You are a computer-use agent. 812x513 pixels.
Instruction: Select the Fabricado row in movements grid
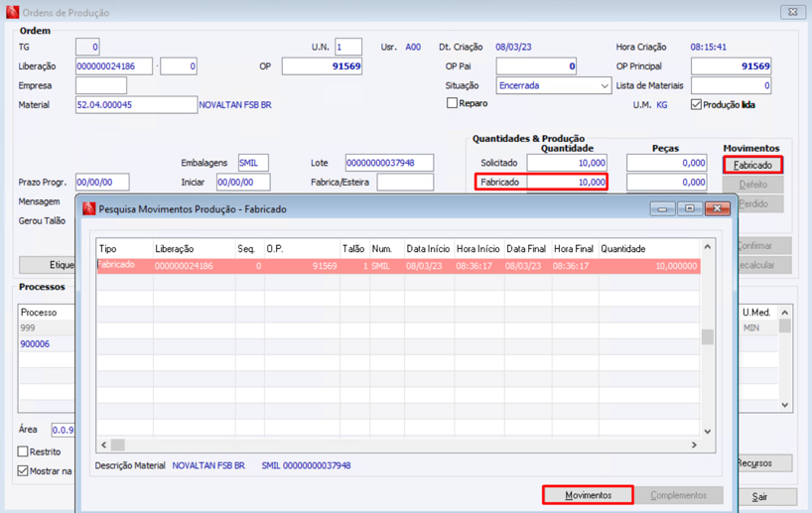pyautogui.click(x=398, y=266)
